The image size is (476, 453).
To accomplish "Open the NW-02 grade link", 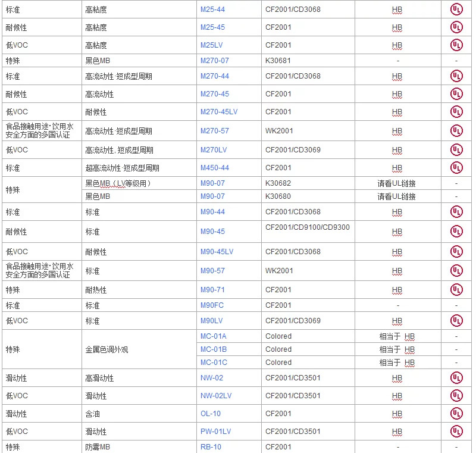I will click(x=212, y=378).
